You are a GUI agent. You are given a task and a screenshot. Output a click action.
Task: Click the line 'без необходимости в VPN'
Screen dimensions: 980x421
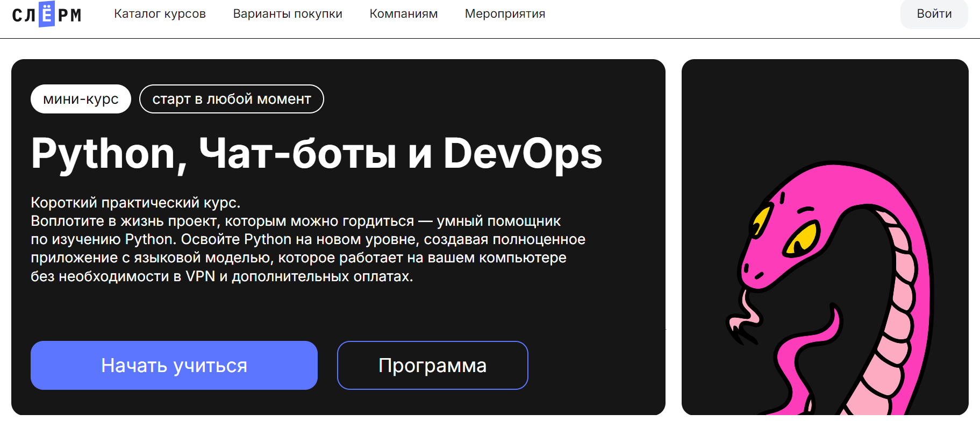click(221, 276)
